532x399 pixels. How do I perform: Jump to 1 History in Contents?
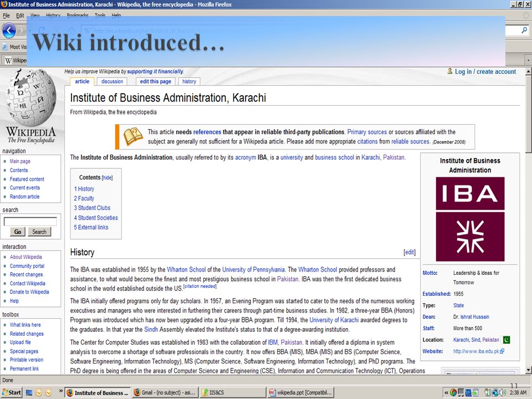point(84,189)
